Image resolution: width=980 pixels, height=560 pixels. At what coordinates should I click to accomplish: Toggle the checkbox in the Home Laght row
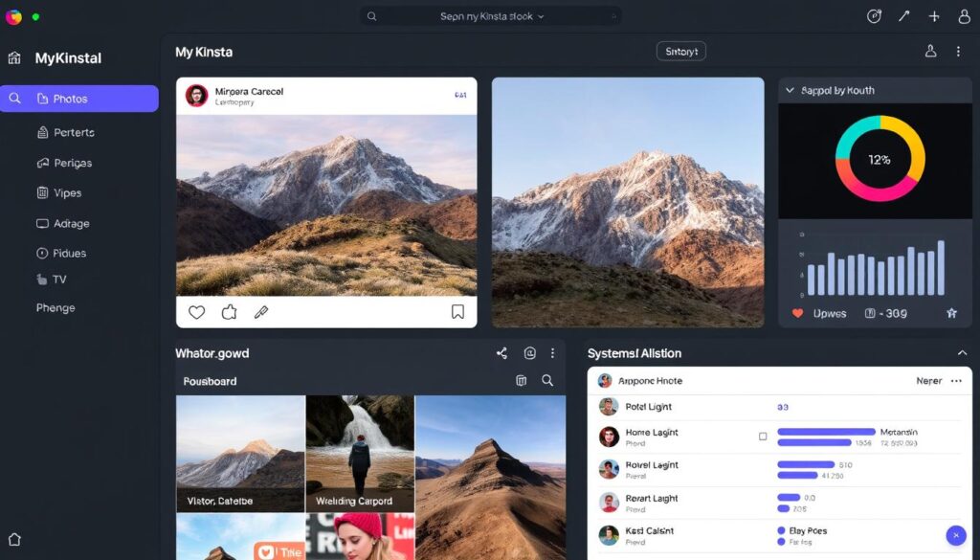click(x=763, y=437)
